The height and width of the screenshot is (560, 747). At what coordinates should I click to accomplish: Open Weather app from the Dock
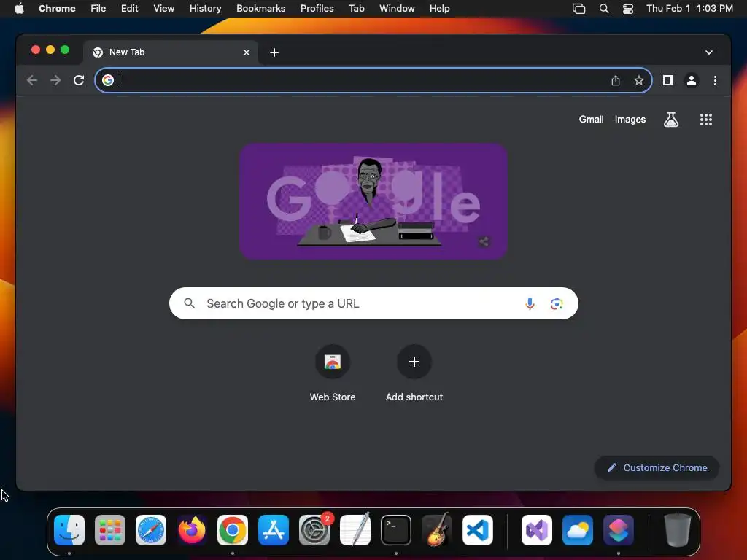(x=578, y=530)
